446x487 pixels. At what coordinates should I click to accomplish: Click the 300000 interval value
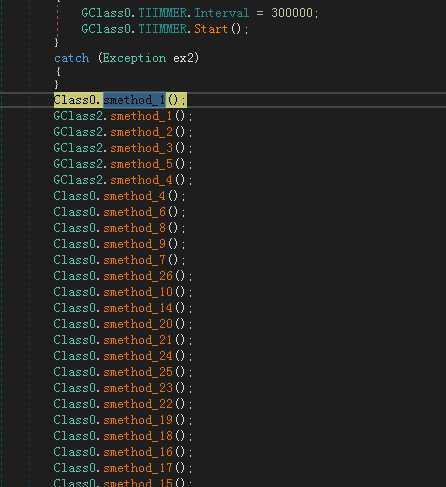[x=292, y=13]
